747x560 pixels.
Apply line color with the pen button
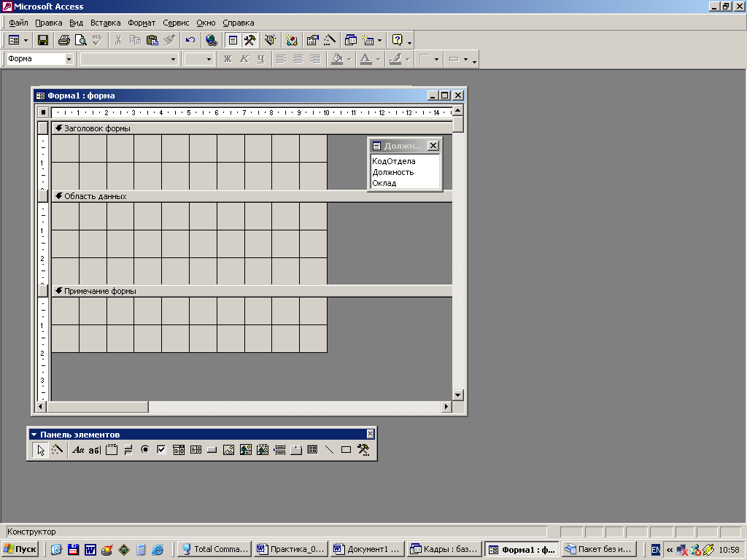[x=395, y=59]
